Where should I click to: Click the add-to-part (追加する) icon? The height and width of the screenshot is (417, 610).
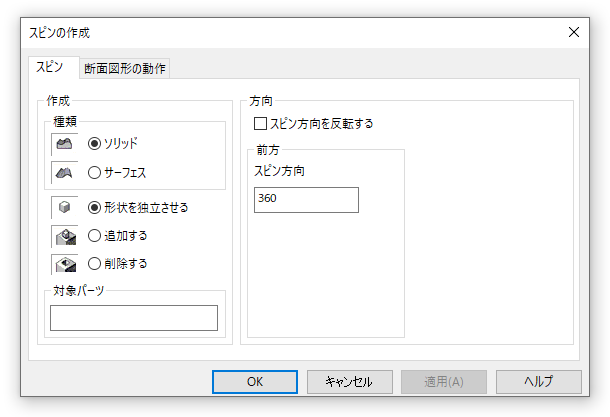point(66,237)
